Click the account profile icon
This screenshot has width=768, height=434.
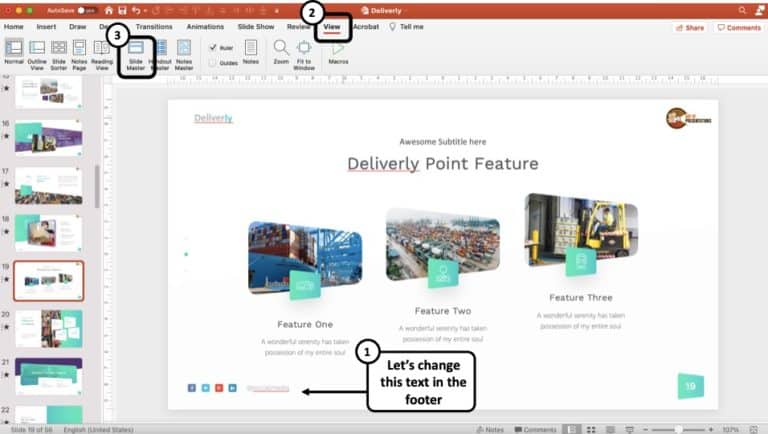tap(760, 10)
